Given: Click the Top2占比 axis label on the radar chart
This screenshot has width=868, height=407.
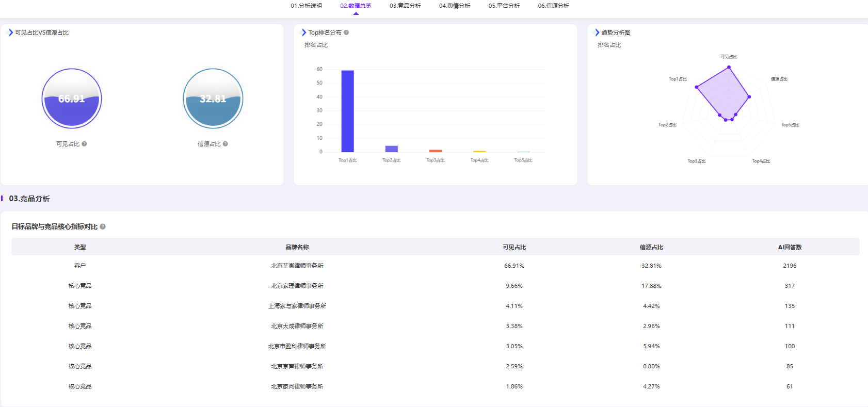Looking at the screenshot, I should (x=667, y=125).
